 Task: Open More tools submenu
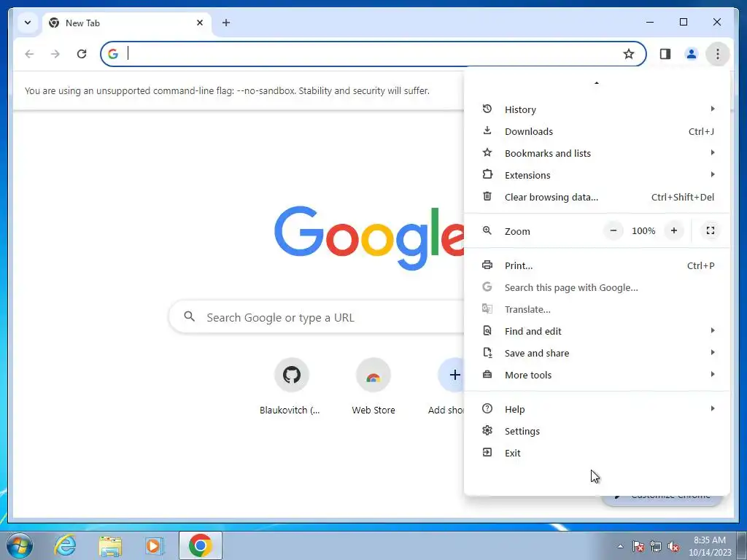pyautogui.click(x=597, y=376)
